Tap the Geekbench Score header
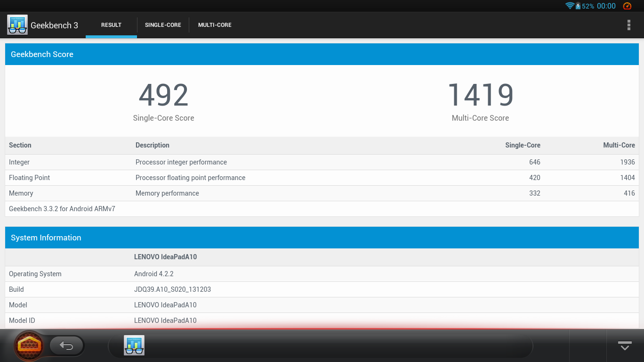Screen dimensions: 644x362 (322, 54)
